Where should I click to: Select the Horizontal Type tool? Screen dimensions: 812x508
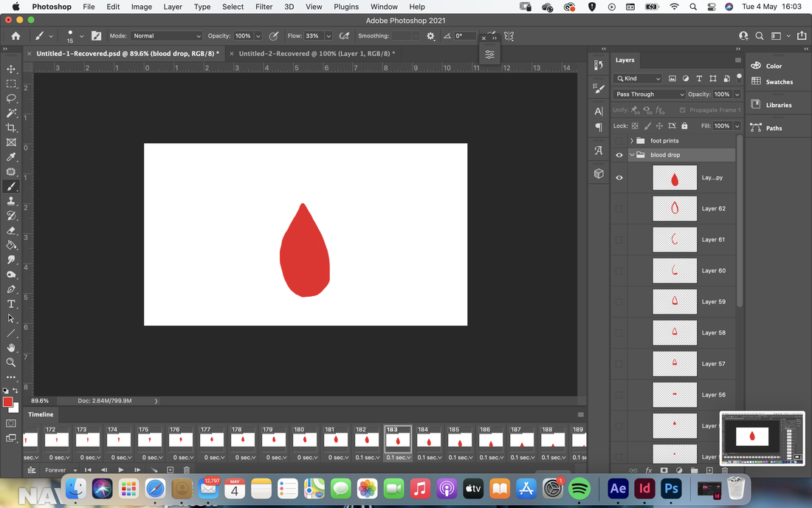[11, 304]
